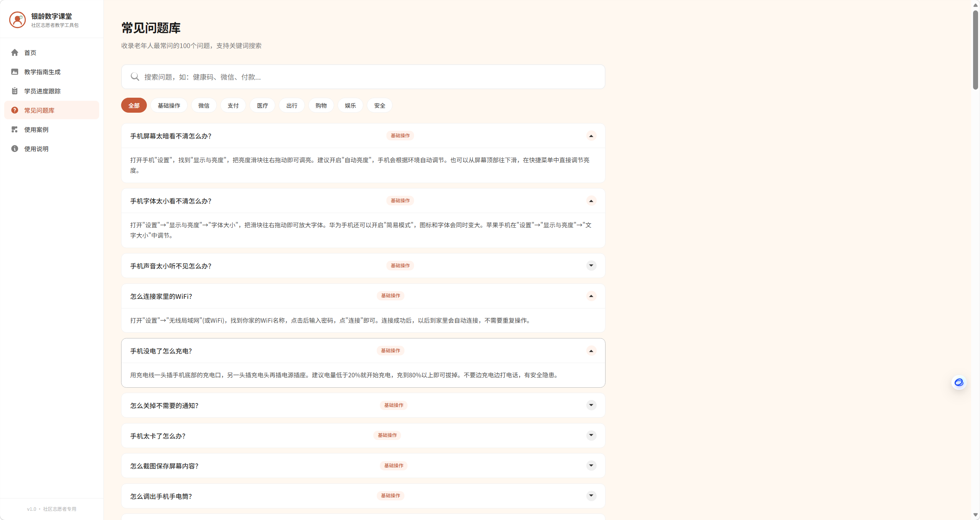Click the 银龄数字课堂 logo avatar icon
The width and height of the screenshot is (980, 520).
17,20
